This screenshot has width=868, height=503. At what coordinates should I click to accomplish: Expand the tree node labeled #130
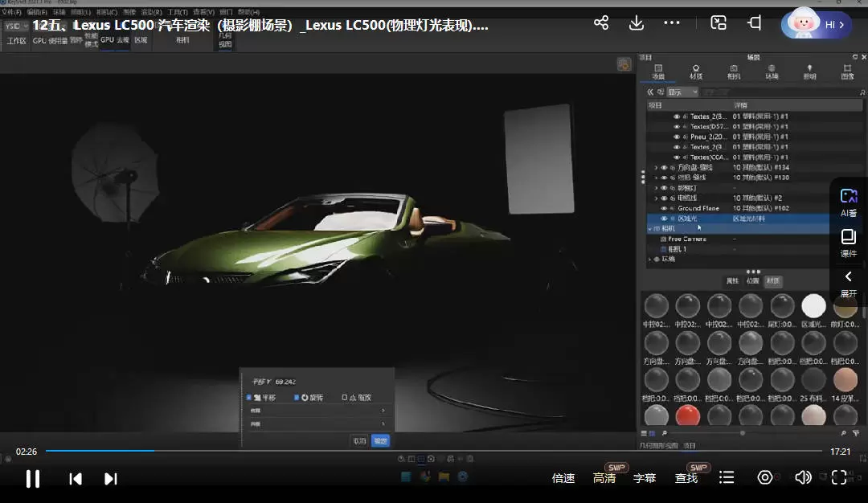click(x=657, y=178)
